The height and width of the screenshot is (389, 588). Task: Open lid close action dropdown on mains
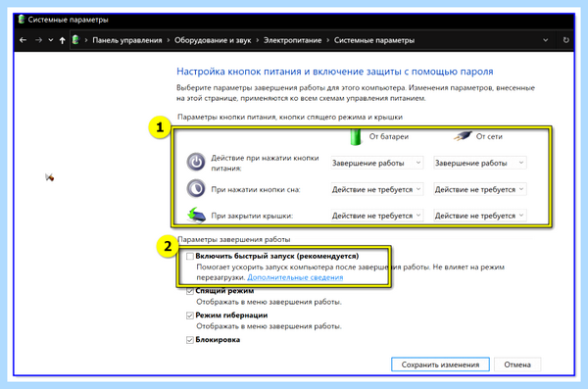tap(479, 216)
